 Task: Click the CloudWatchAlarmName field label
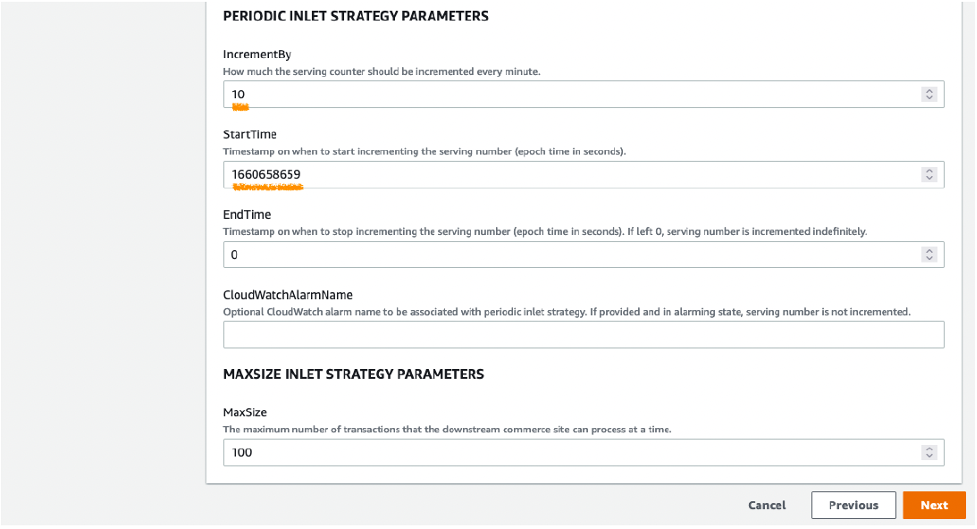(289, 294)
